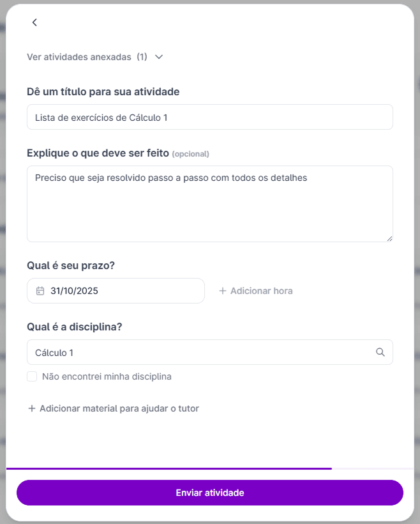Click "Enviar atividade"
The width and height of the screenshot is (420, 524).
(210, 493)
